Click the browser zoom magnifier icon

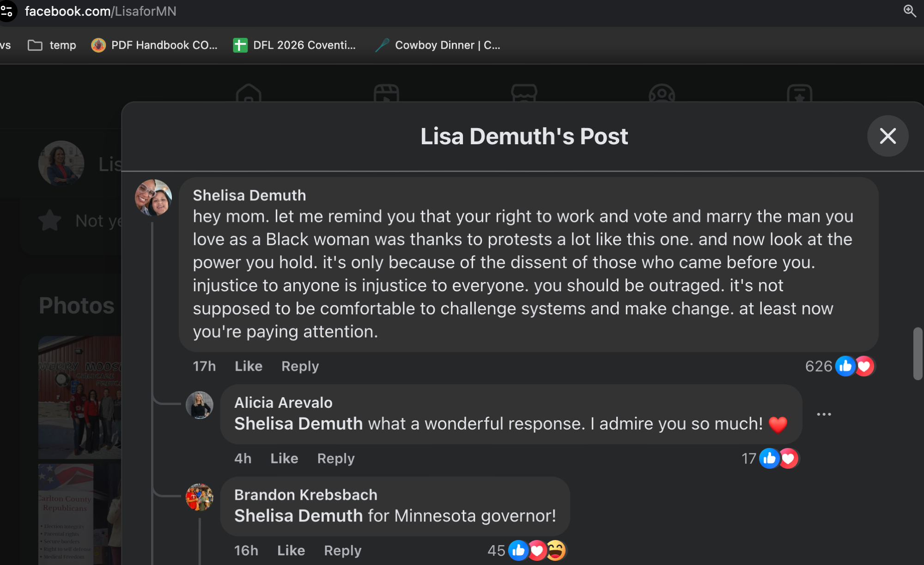point(909,11)
